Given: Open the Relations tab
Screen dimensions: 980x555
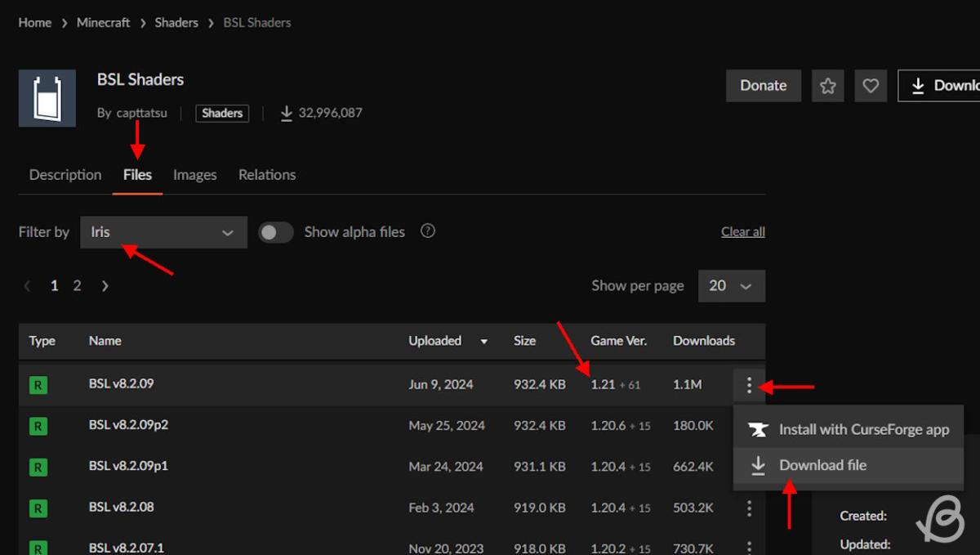Looking at the screenshot, I should [267, 175].
